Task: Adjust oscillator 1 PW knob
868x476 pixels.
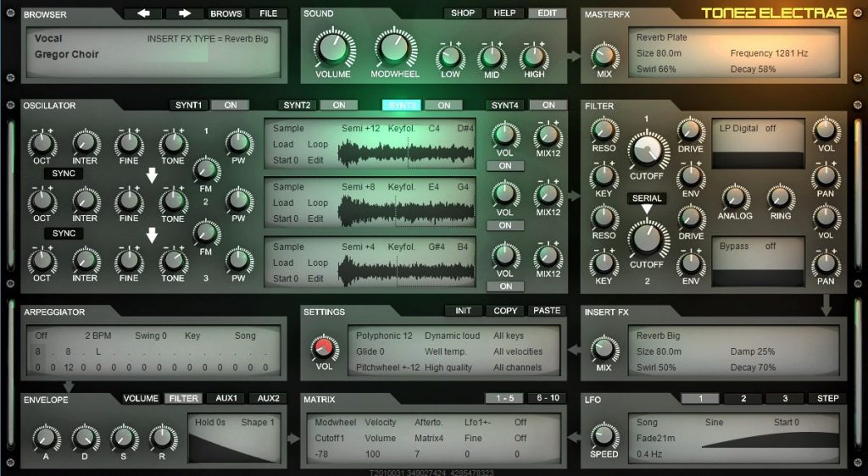Action: coord(238,143)
